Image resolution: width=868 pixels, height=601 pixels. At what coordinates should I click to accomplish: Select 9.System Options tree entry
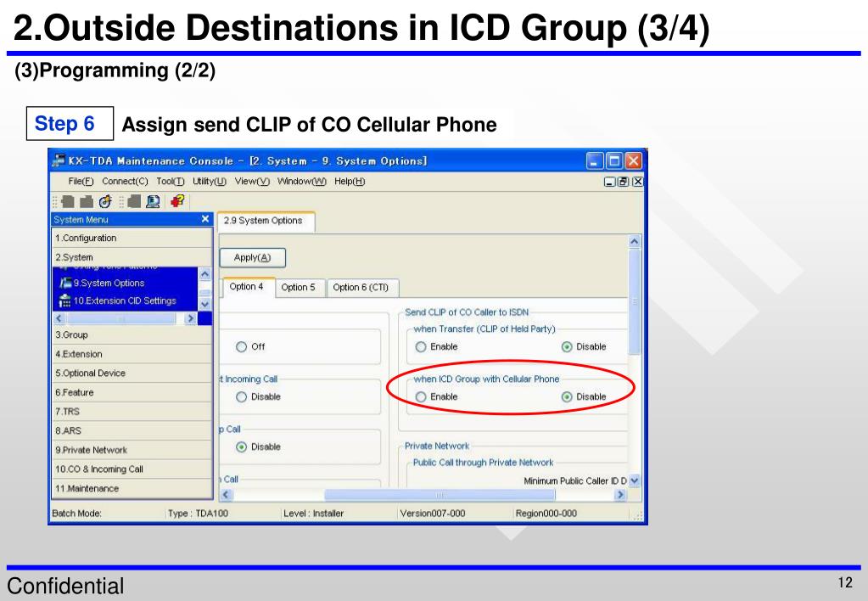click(x=109, y=283)
